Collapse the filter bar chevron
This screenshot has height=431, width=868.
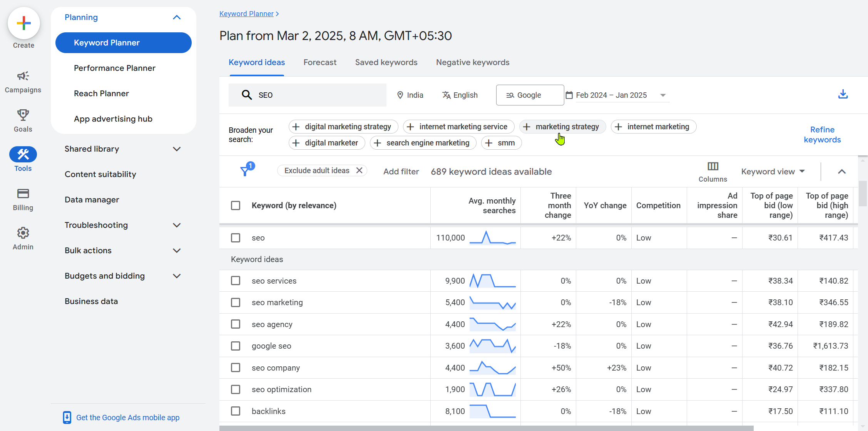click(842, 172)
